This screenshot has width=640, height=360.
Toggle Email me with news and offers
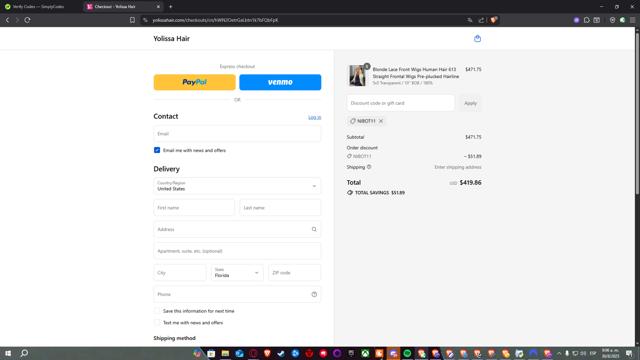tap(157, 150)
